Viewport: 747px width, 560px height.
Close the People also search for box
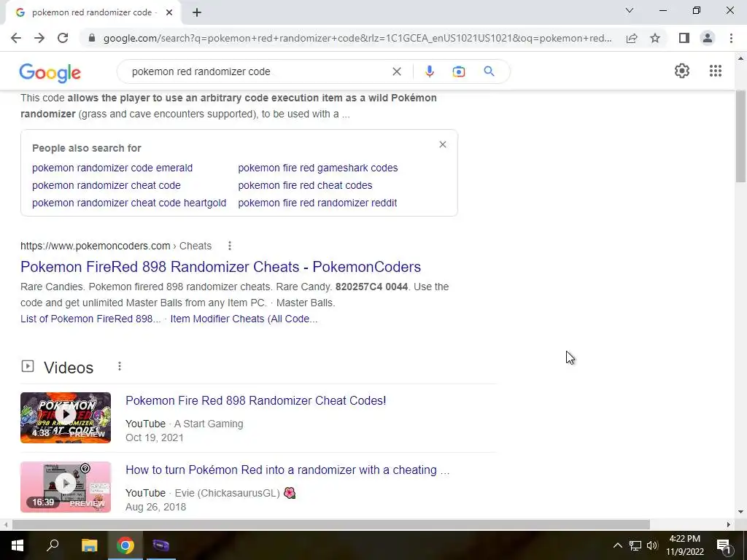tap(443, 144)
